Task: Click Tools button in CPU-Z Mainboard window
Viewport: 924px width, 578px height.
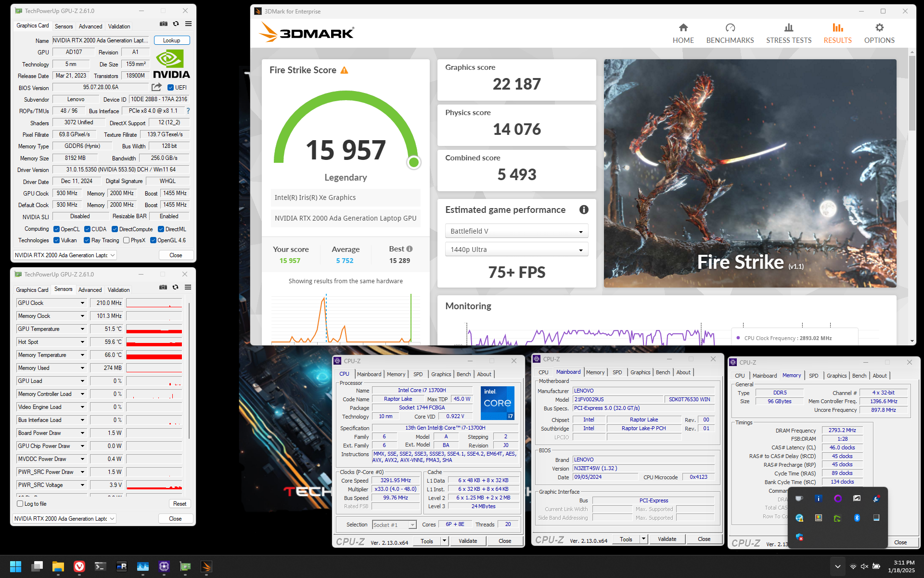Action: 626,539
